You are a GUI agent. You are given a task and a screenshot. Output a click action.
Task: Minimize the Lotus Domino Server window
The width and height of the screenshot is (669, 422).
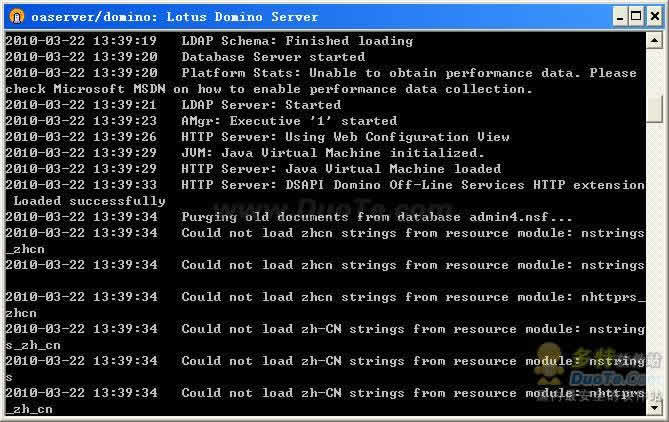620,17
